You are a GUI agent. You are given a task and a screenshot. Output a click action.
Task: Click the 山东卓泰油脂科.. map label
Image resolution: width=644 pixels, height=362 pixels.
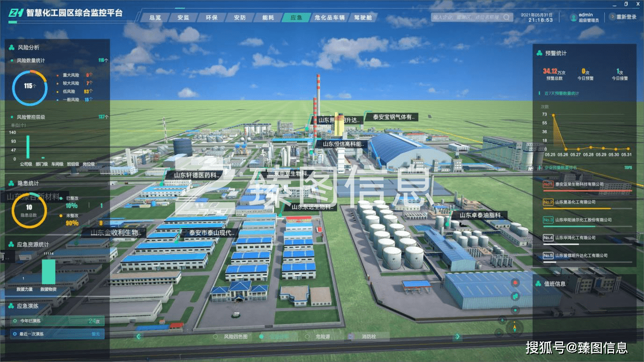[481, 215]
